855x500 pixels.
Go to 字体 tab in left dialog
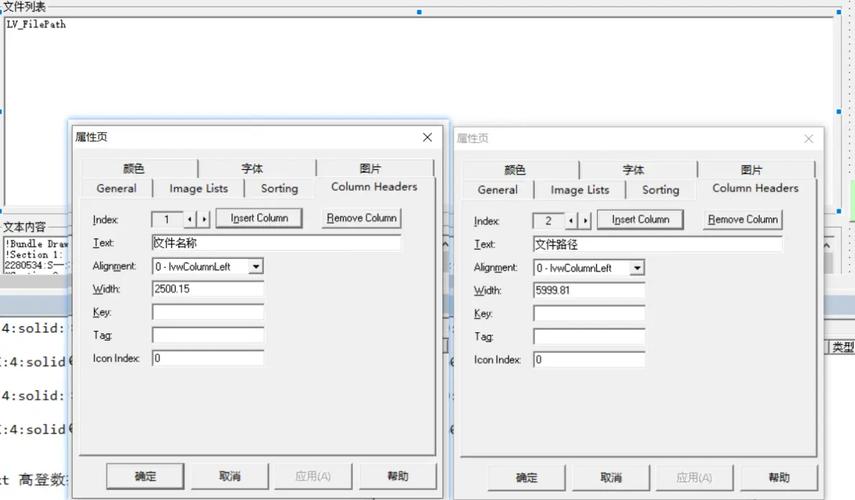coord(253,169)
